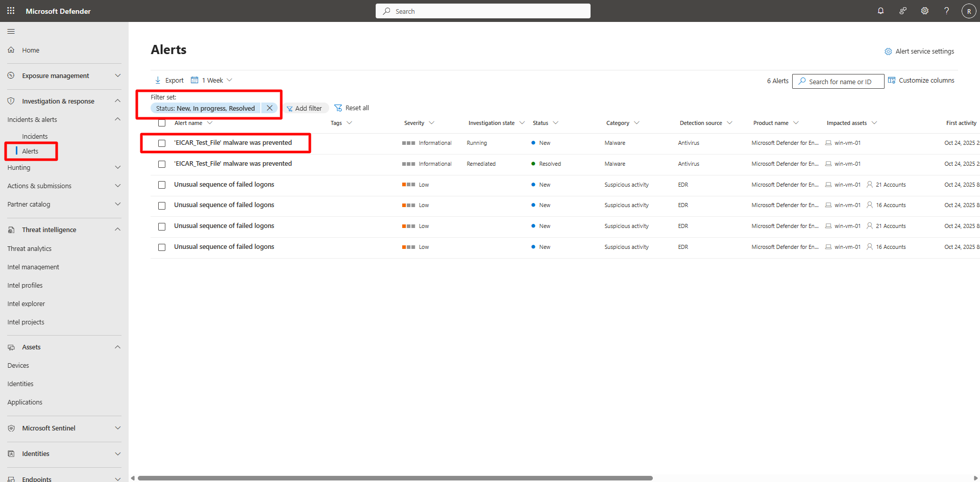Open Alert name column sort dropdown
Viewport: 980px width, 482px height.
coord(210,123)
